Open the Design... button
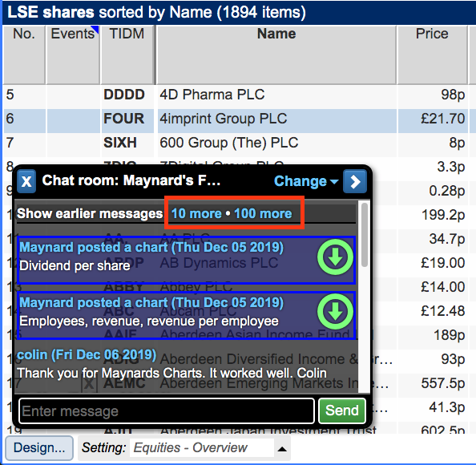This screenshot has width=476, height=465. [x=39, y=447]
